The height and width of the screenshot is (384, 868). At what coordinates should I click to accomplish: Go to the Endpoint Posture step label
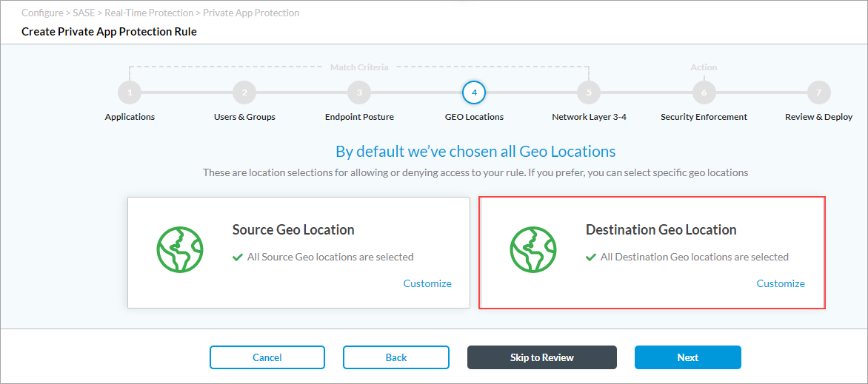point(359,118)
